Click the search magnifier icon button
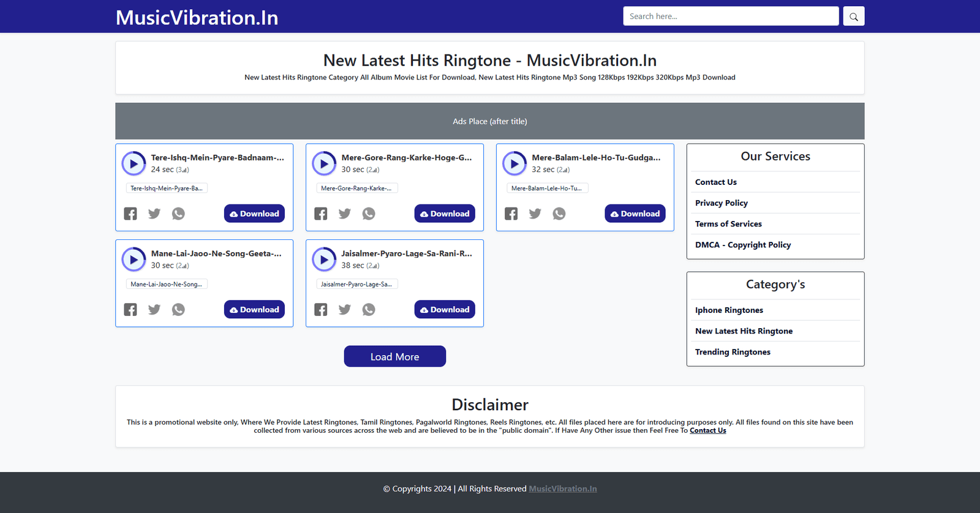The image size is (980, 513). coord(853,17)
